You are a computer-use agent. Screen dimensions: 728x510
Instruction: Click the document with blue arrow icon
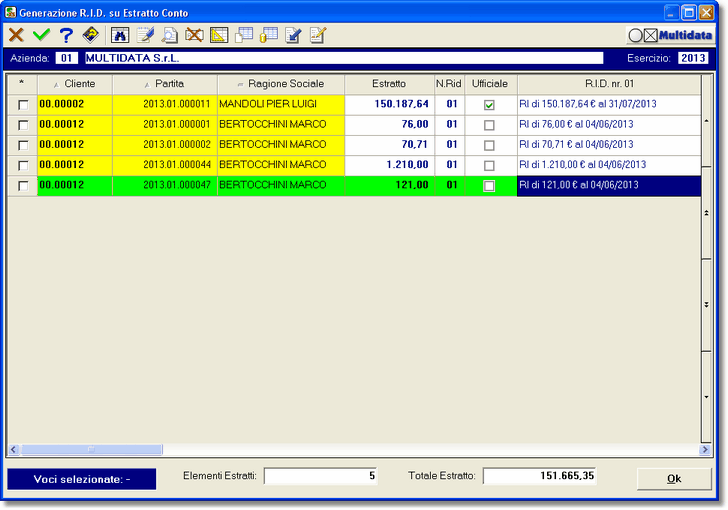coord(293,35)
